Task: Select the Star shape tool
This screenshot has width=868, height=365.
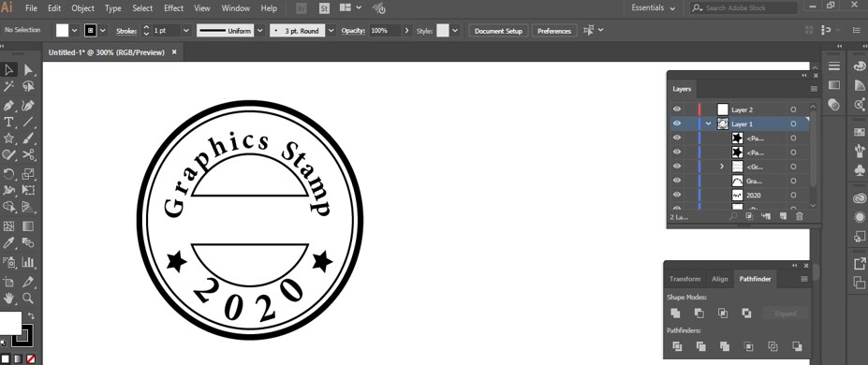Action: coord(8,139)
